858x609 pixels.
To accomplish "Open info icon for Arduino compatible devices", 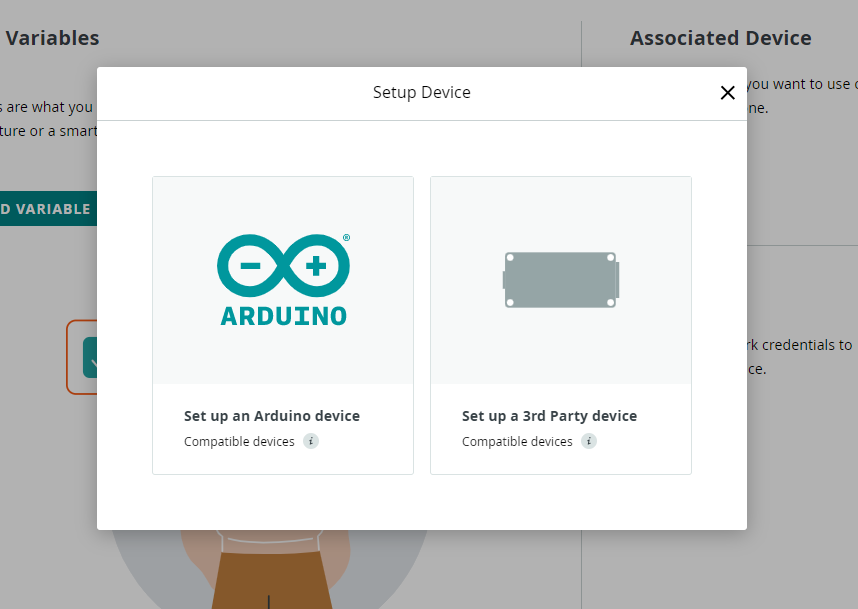I will point(311,441).
